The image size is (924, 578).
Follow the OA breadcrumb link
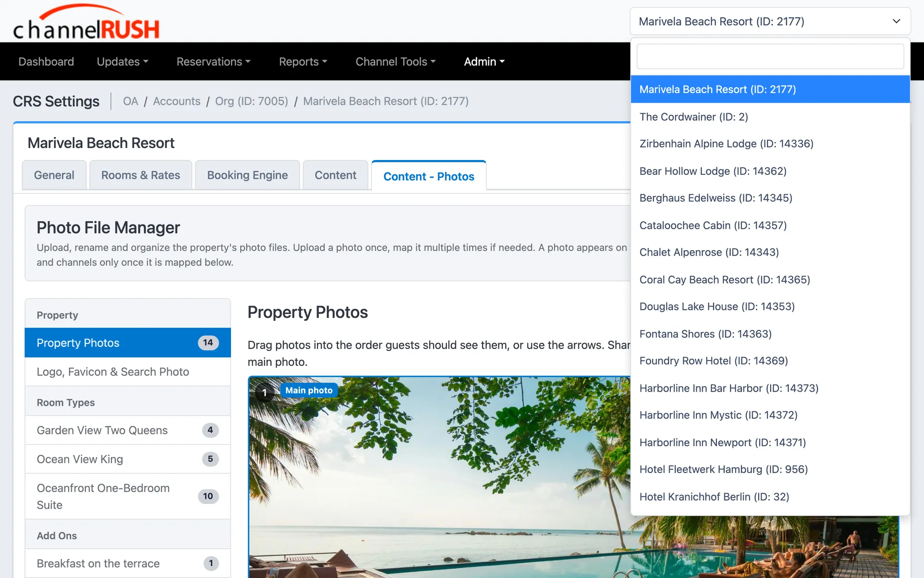(130, 101)
